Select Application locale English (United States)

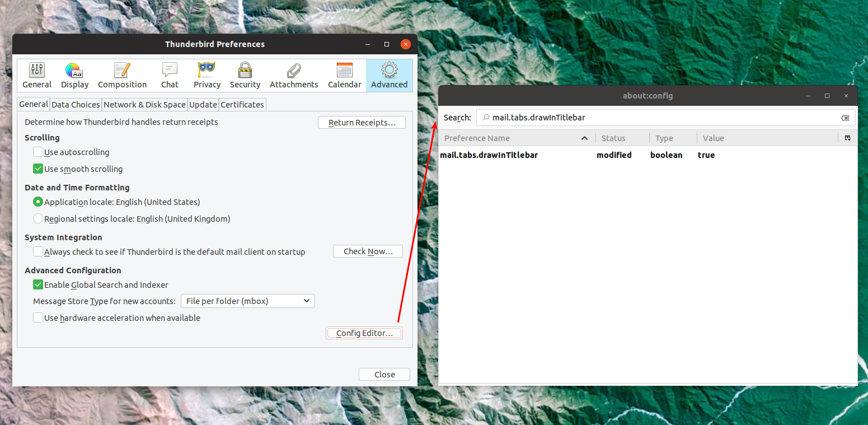tap(38, 202)
